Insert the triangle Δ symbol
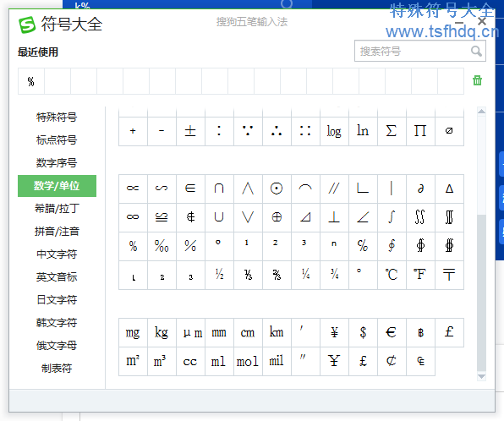Viewport: 504px width, 421px height. click(x=449, y=189)
